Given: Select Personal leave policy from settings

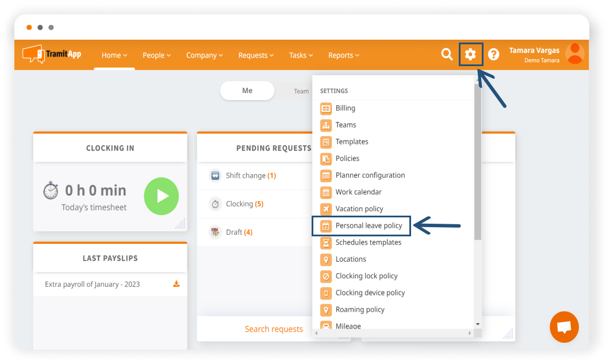Looking at the screenshot, I should [x=369, y=226].
